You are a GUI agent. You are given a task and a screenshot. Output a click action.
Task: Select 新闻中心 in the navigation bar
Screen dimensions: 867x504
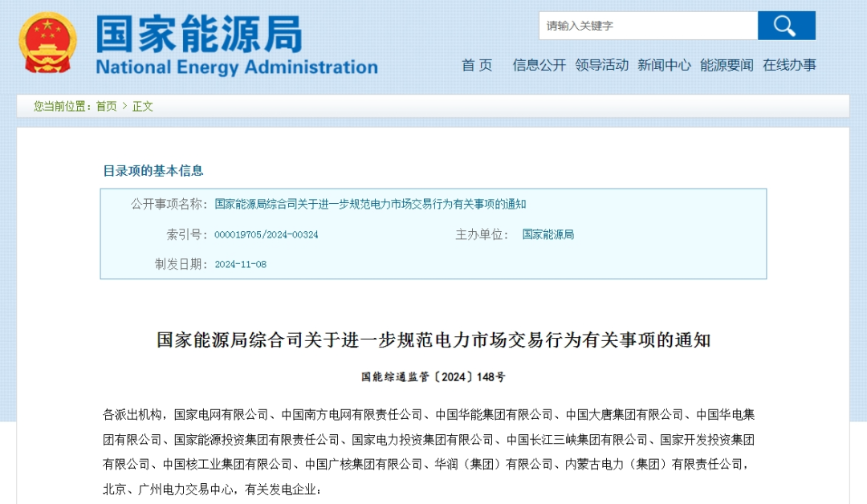coord(664,65)
